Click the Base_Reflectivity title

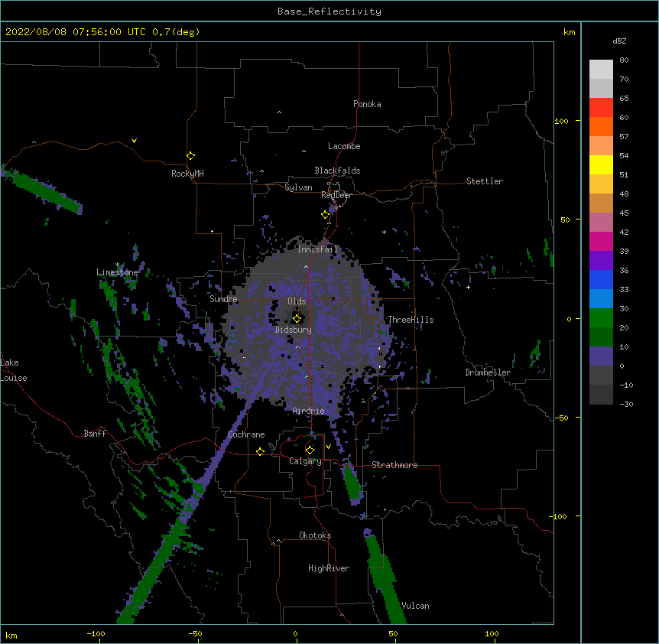(x=329, y=11)
